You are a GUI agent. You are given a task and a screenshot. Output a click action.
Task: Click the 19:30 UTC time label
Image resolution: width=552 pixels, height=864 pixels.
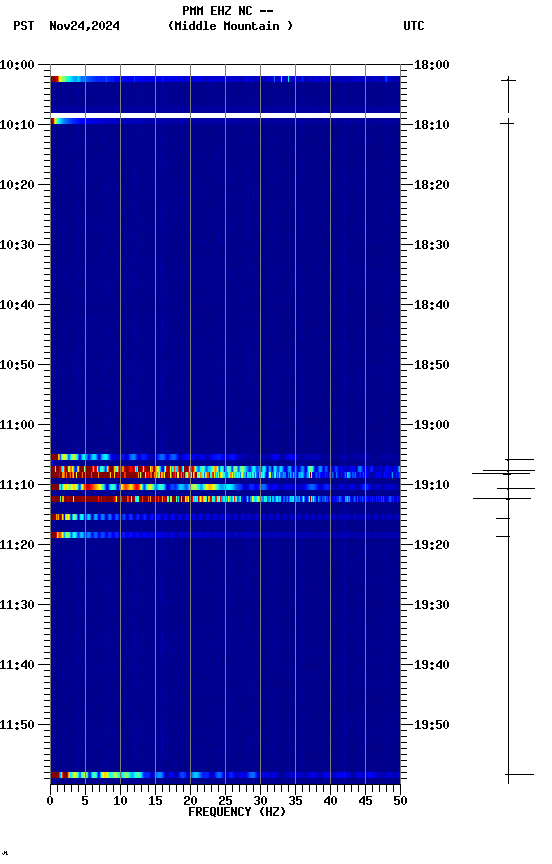click(432, 605)
